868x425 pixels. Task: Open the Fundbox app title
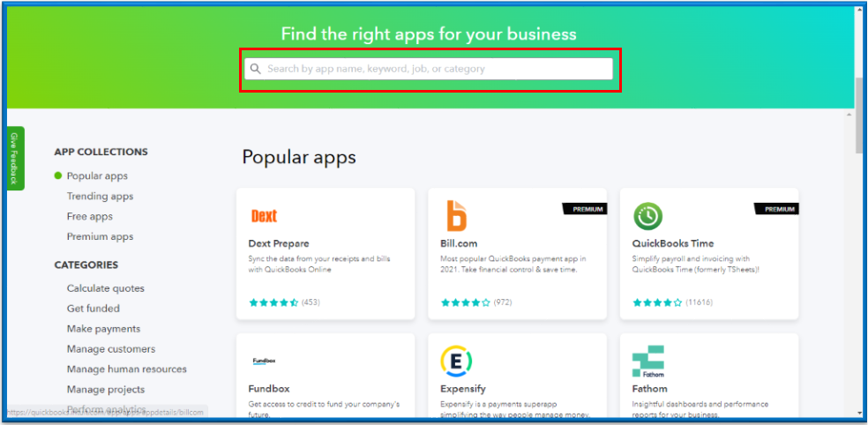pyautogui.click(x=269, y=389)
